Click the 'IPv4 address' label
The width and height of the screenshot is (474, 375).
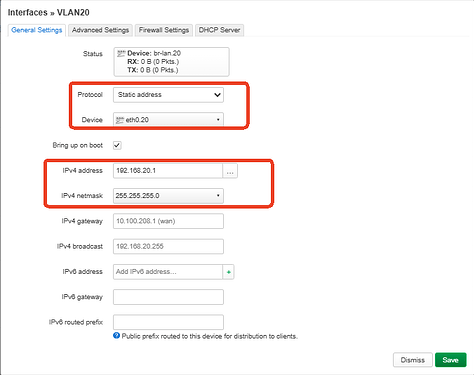tap(83, 171)
